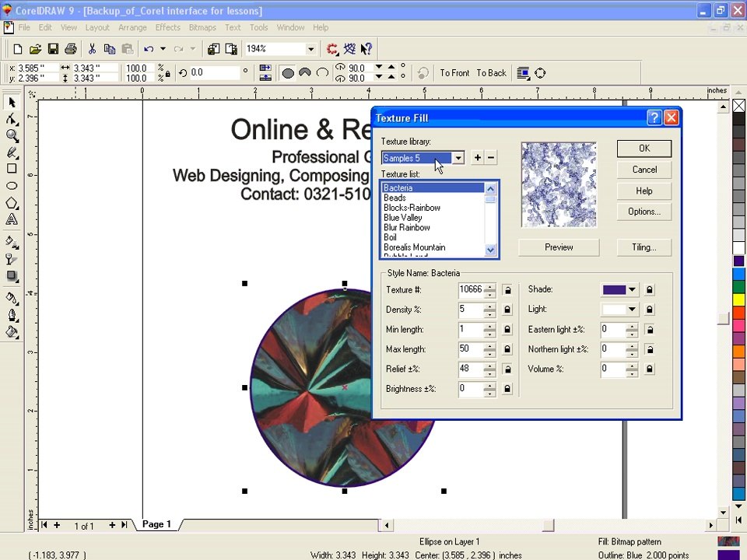
Task: Select the Arc shape mode button
Action: tap(322, 73)
